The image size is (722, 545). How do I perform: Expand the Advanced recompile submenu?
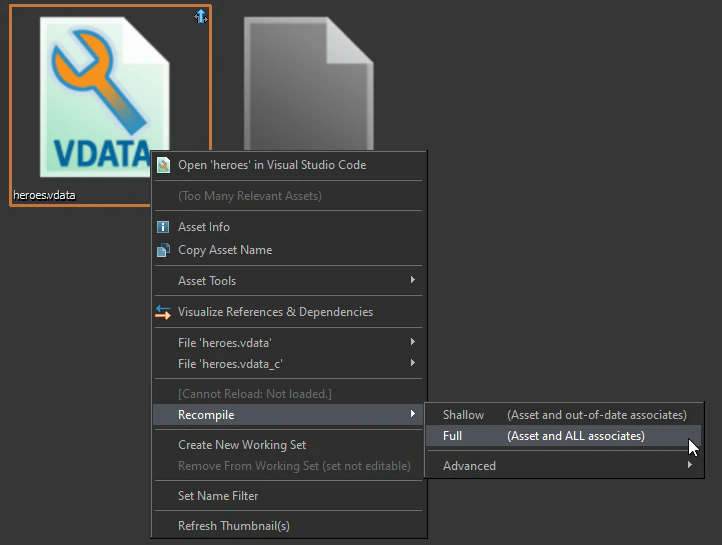(x=689, y=466)
